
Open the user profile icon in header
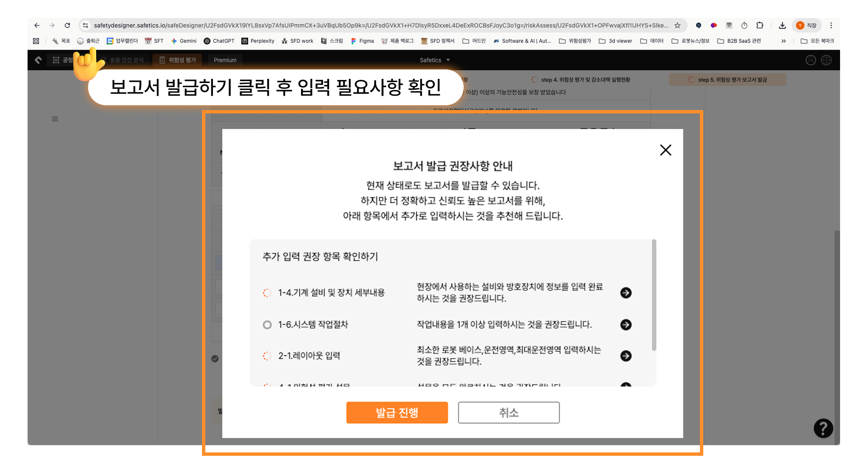tap(810, 60)
